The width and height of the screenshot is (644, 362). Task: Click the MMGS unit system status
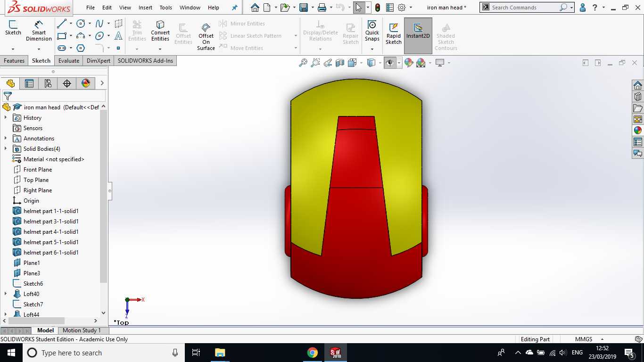[x=584, y=339]
